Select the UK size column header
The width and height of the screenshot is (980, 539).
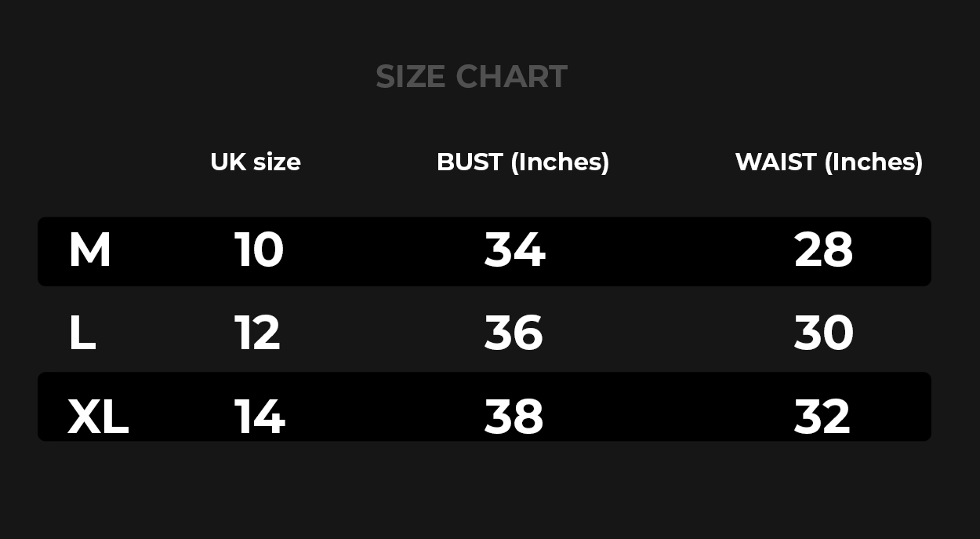pos(256,162)
